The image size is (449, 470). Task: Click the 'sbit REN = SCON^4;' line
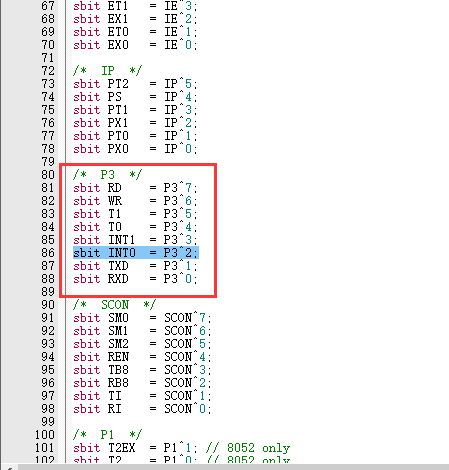(x=142, y=357)
